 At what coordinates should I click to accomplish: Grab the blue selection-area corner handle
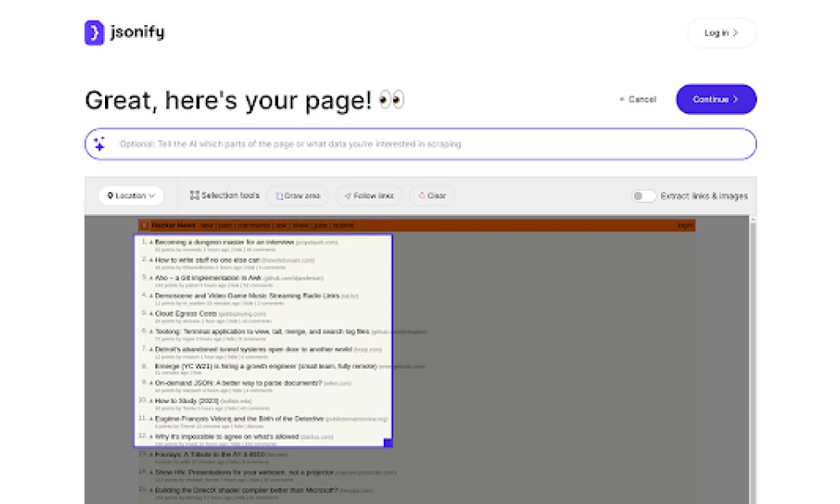click(388, 443)
